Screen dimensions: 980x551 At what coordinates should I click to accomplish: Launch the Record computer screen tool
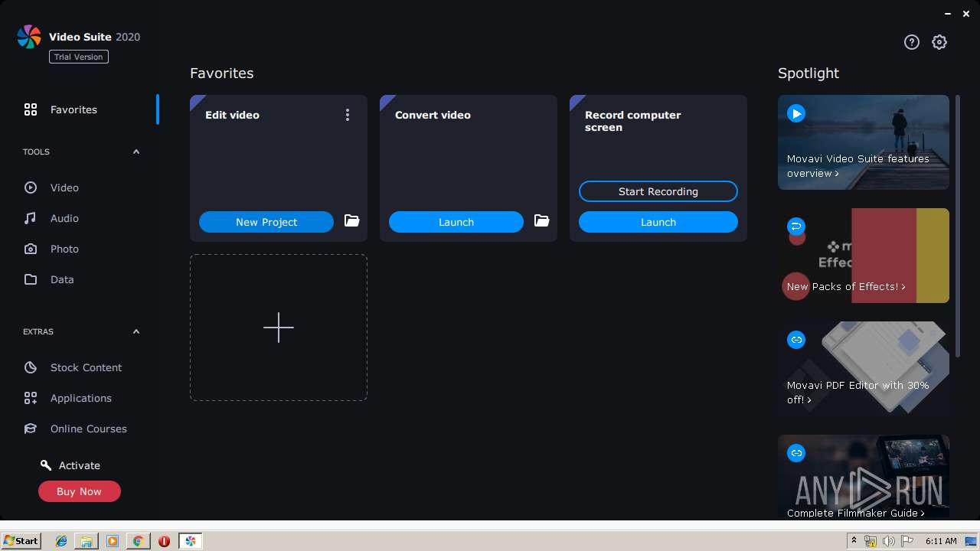(658, 222)
